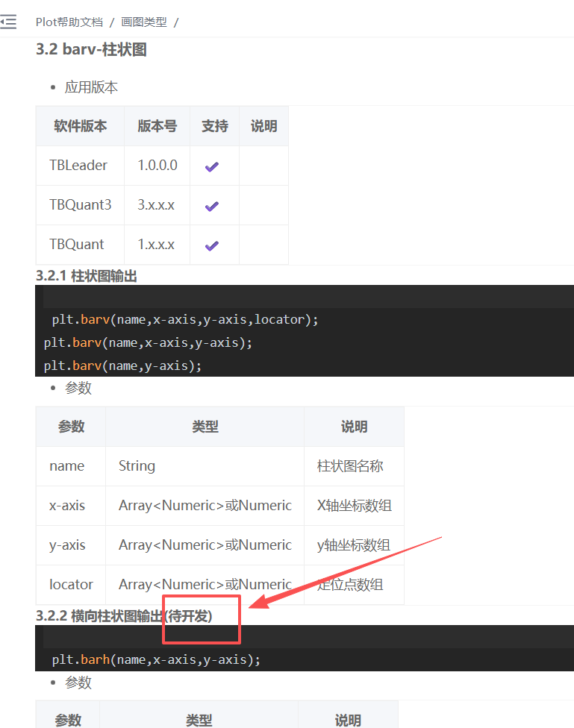Select the String type cell
This screenshot has width=574, height=728.
[137, 466]
